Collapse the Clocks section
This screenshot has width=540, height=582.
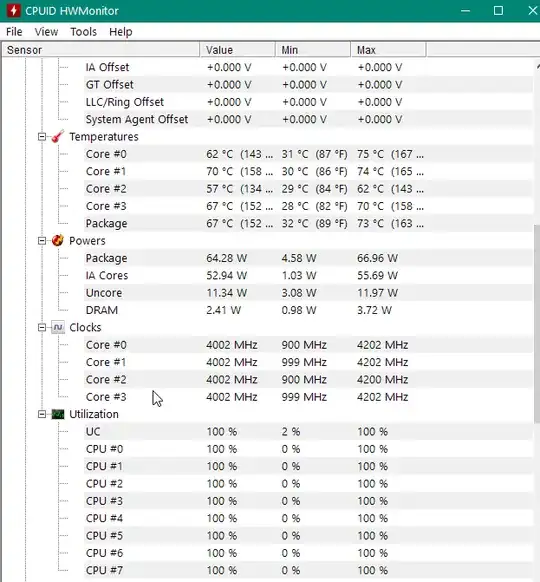[42, 327]
